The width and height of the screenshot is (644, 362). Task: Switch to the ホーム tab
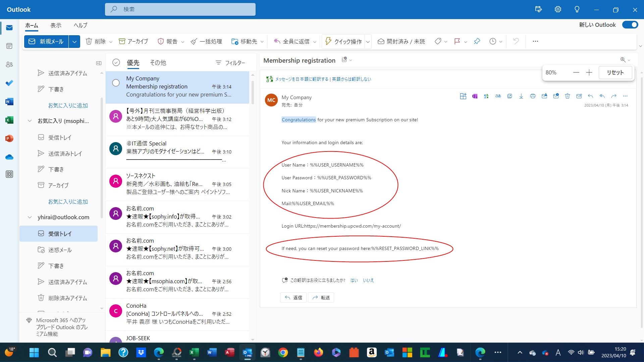point(32,25)
